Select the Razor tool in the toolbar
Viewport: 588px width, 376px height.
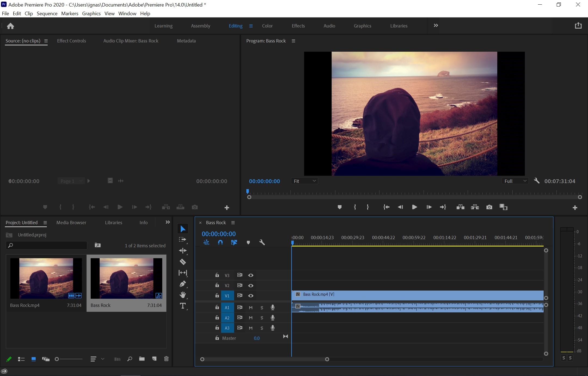pyautogui.click(x=183, y=262)
